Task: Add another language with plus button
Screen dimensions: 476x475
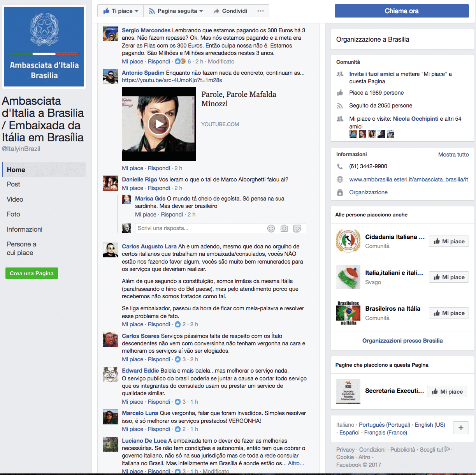Action: [x=461, y=428]
